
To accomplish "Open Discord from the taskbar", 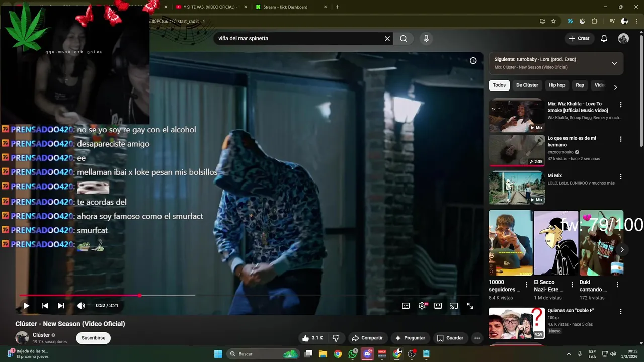I will click(367, 354).
